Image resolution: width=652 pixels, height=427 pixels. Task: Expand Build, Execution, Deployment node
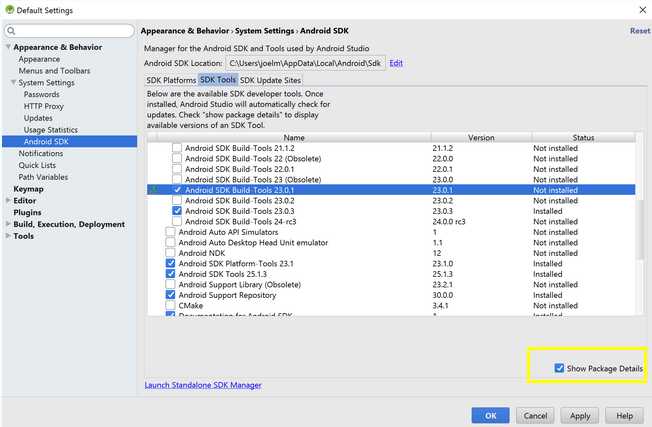[8, 224]
